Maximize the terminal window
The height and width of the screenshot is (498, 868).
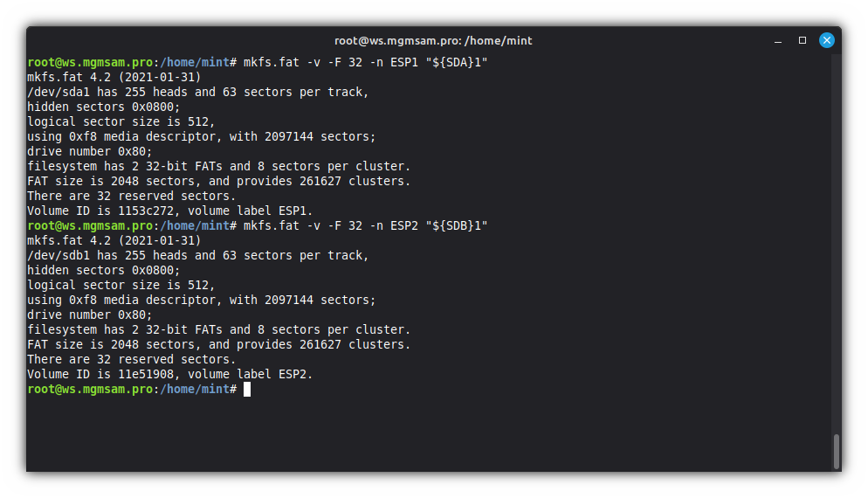(x=803, y=40)
